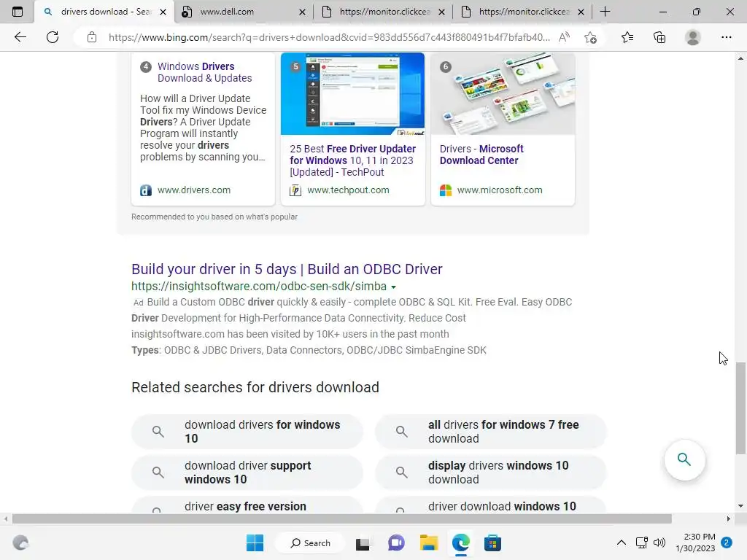Open the profile avatar icon
Image resolution: width=747 pixels, height=560 pixels.
(x=693, y=37)
